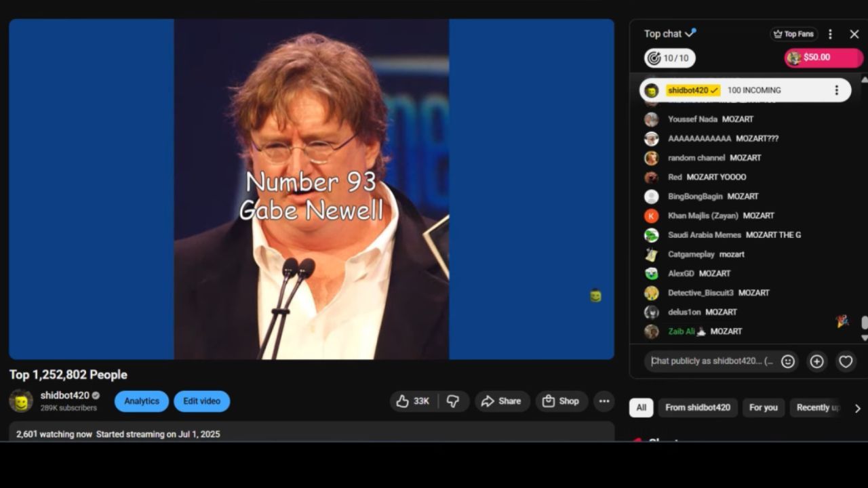868x488 pixels.
Task: Open the Analytics button
Action: [141, 401]
